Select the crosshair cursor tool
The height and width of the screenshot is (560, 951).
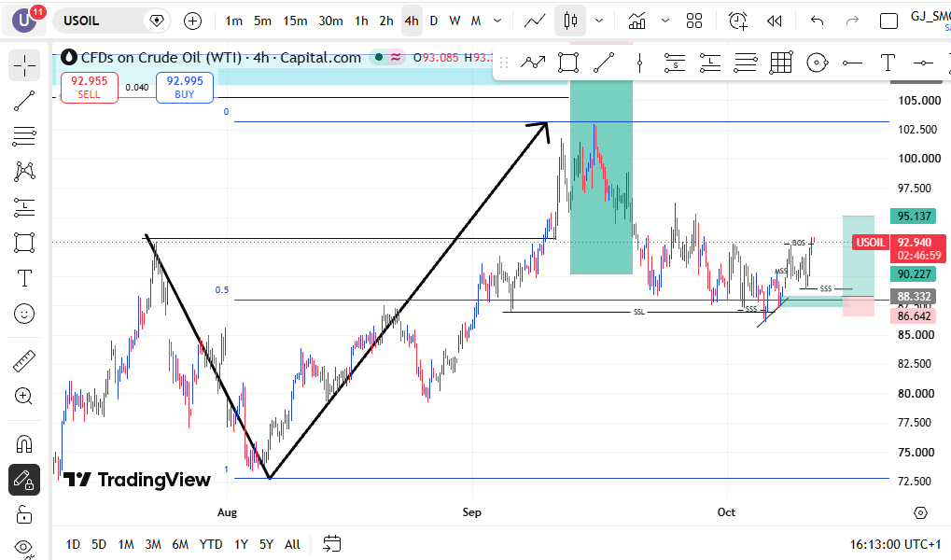[24, 65]
